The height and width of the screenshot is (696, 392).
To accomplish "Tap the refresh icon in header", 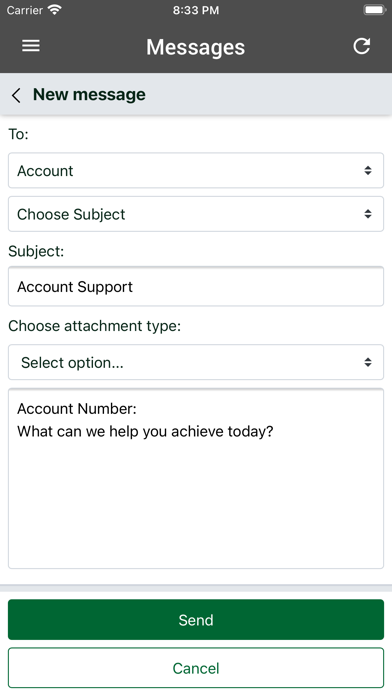I will click(361, 46).
